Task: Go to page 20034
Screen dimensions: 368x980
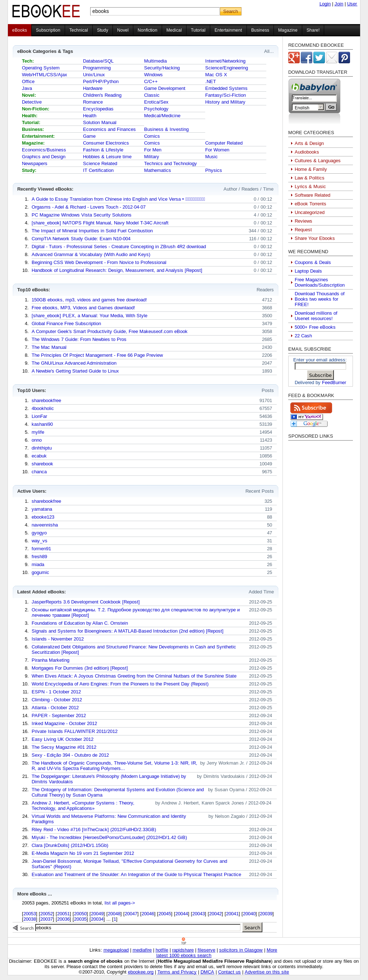Action: click(97, 919)
